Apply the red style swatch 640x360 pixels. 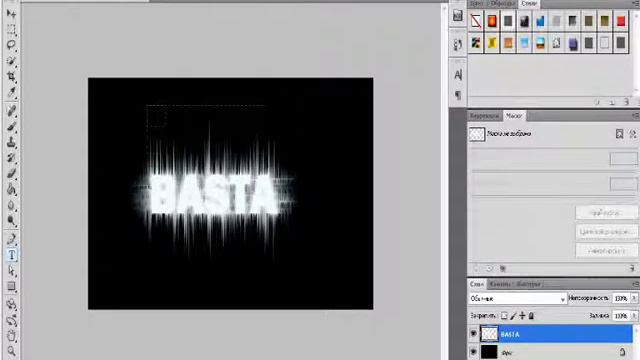[x=620, y=21]
